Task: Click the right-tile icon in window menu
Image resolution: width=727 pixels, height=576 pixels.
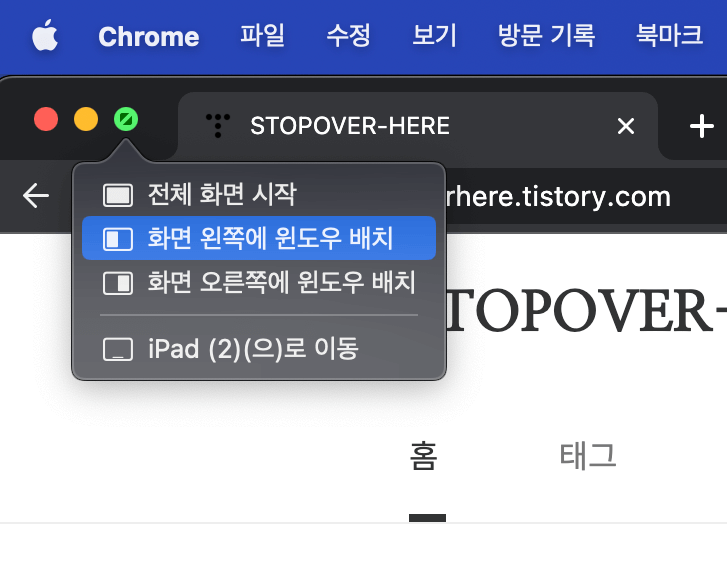Action: pyautogui.click(x=118, y=283)
